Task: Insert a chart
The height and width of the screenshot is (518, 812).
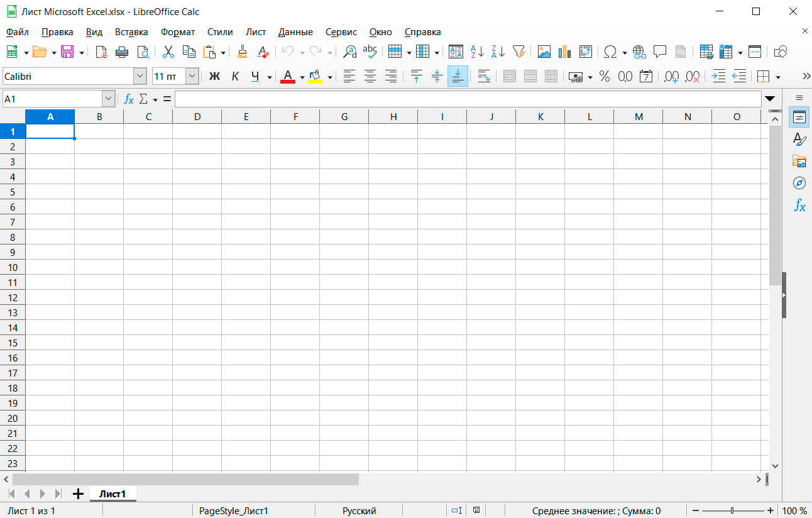Action: coord(564,52)
